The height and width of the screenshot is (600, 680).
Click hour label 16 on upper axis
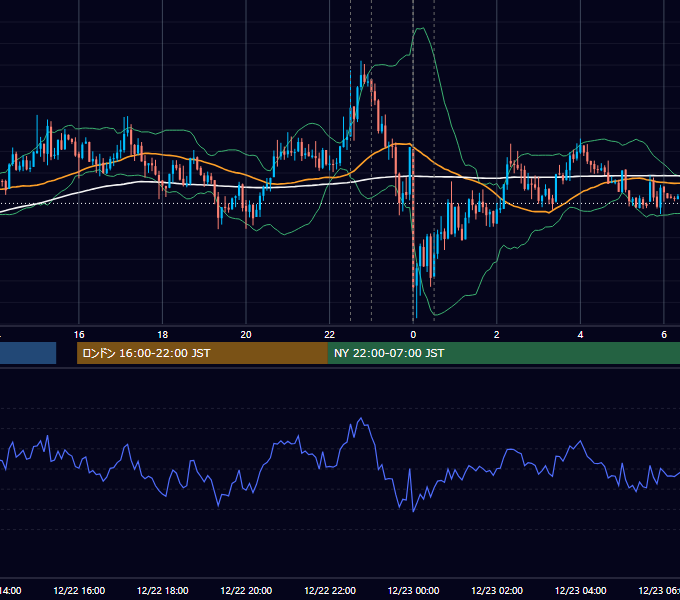[79, 335]
